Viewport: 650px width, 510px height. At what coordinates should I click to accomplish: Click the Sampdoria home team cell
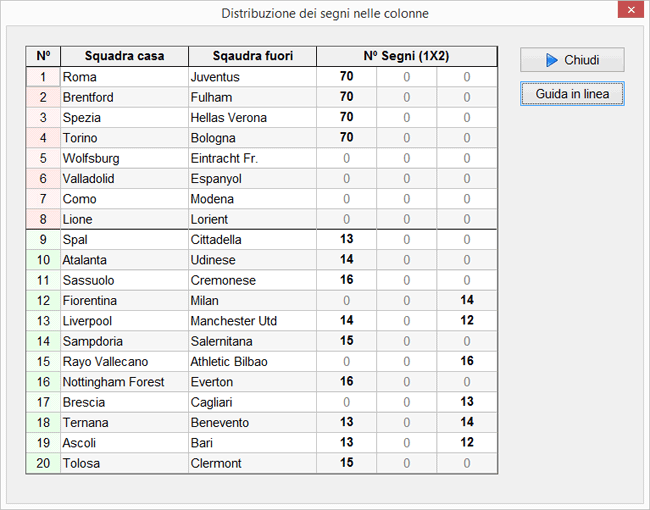[x=123, y=341]
